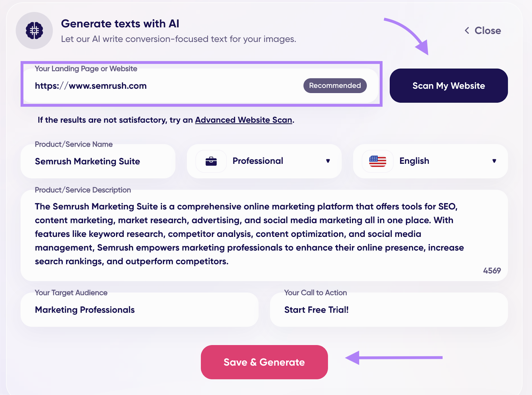
Task: Open the Professional tone dropdown
Action: pyautogui.click(x=264, y=161)
